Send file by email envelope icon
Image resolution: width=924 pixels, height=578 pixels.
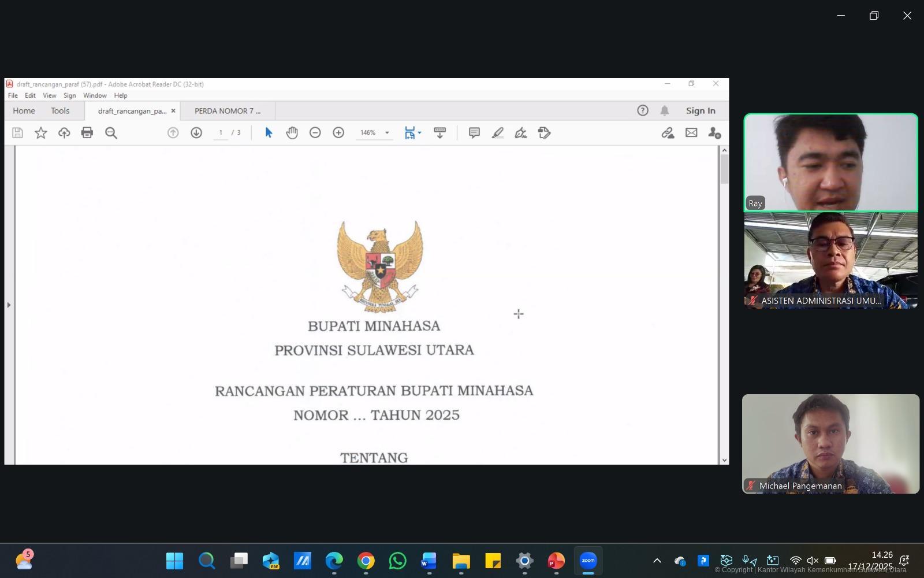click(x=691, y=133)
